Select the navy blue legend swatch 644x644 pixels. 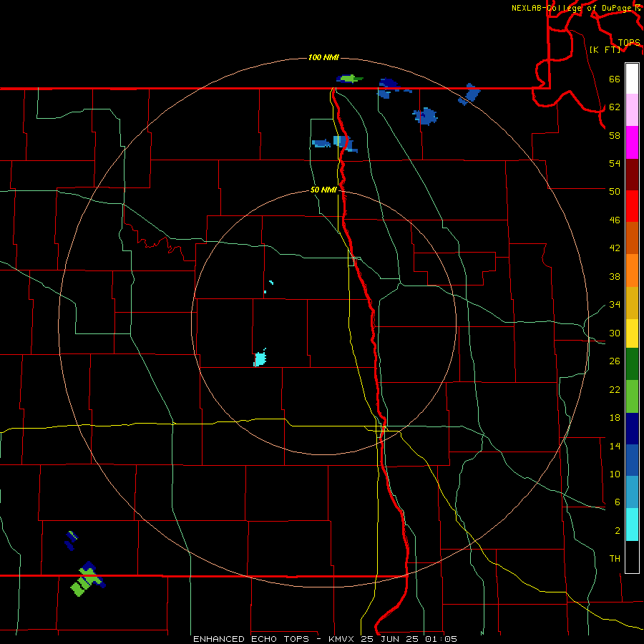632,429
